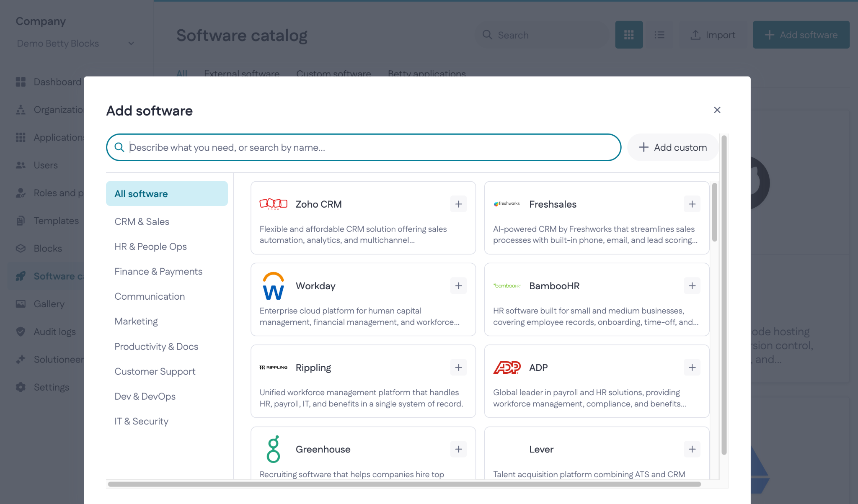Click the software description search field
This screenshot has height=504, width=858.
coord(363,147)
